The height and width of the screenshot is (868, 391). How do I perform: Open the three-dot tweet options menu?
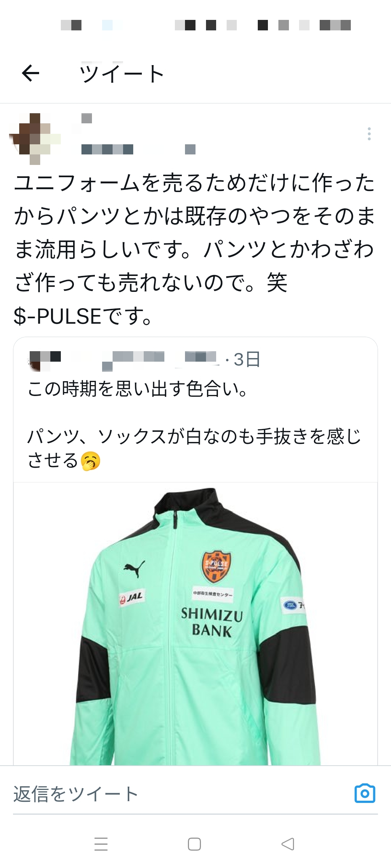coord(369,134)
